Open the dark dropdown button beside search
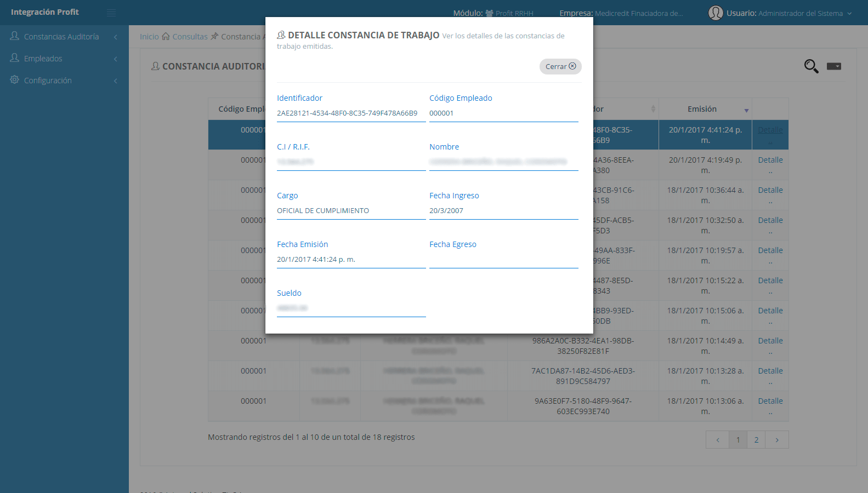Viewport: 868px width, 493px height. tap(834, 66)
